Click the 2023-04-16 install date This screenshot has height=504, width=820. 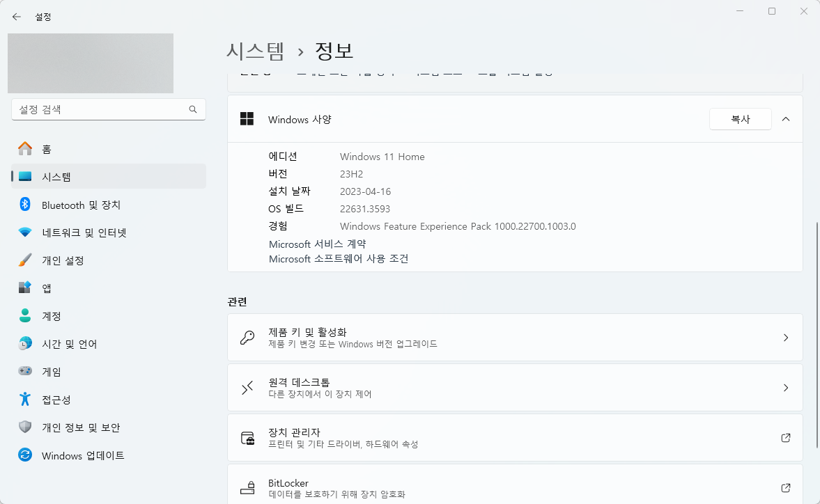coord(365,191)
